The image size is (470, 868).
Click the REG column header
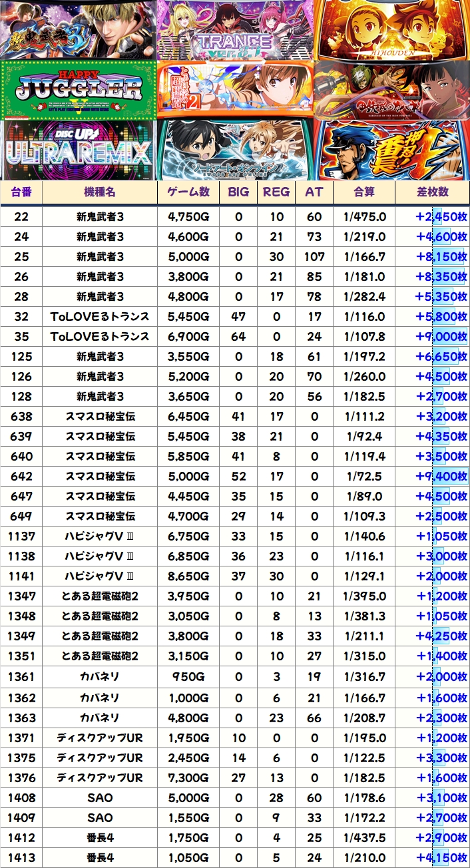(276, 192)
